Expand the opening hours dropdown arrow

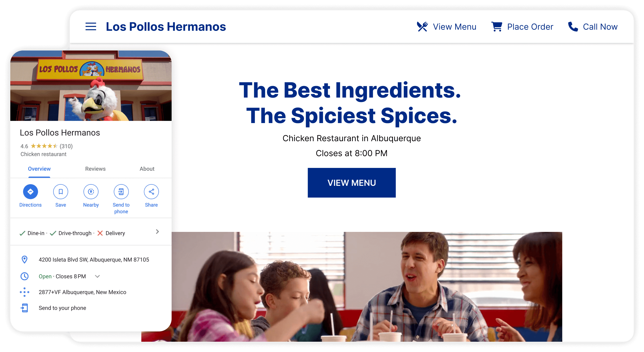98,277
